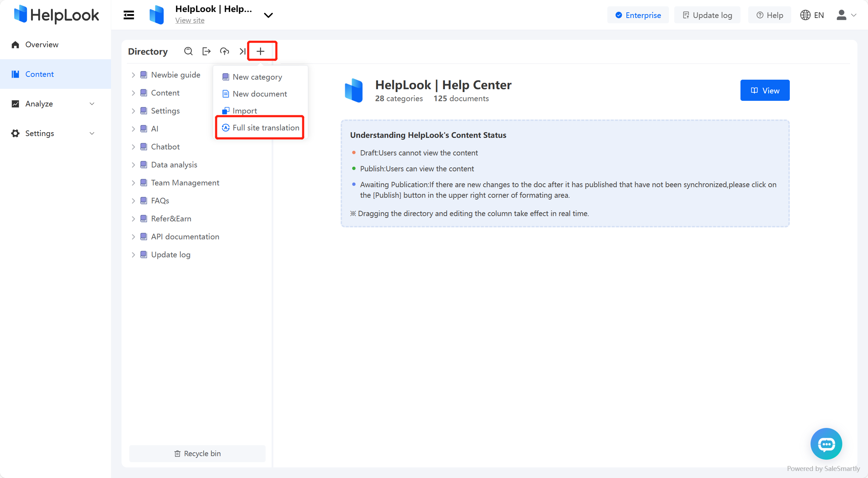Open the View site link
This screenshot has height=478, width=868.
tap(190, 20)
